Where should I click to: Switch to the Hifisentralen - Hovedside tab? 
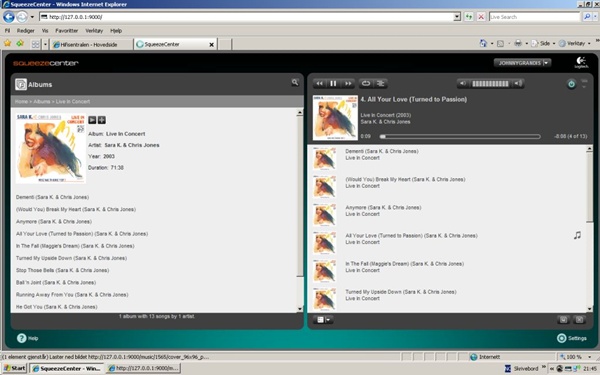(x=89, y=45)
